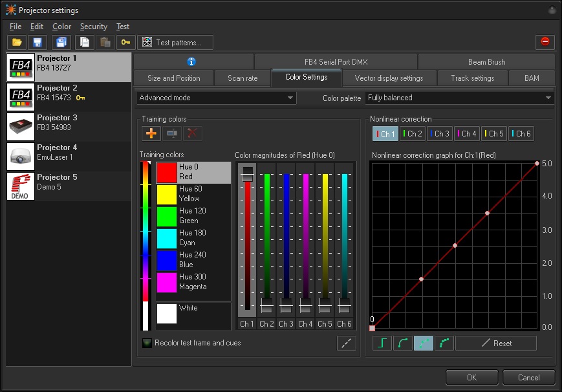The image size is (562, 392).
Task: Open the blue info icon tab
Action: point(191,61)
